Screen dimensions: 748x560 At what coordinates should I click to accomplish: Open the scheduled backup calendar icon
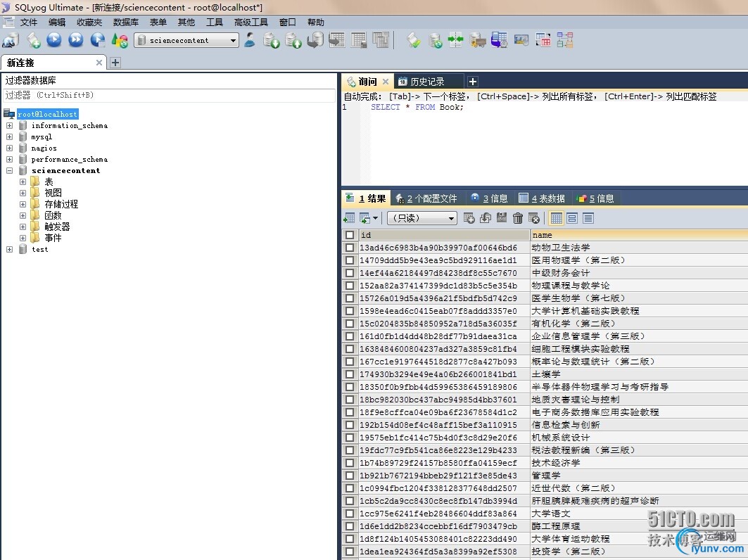[x=499, y=41]
